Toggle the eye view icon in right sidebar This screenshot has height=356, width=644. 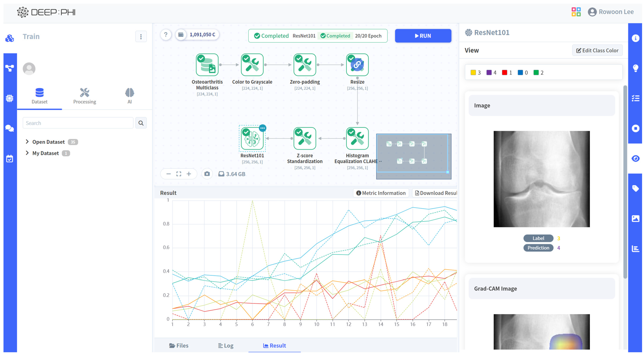tap(635, 158)
